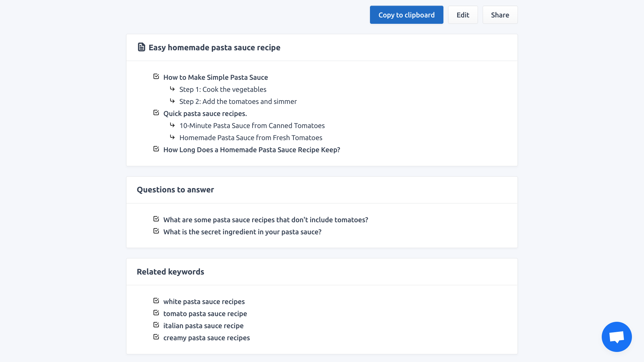The height and width of the screenshot is (362, 644).
Task: Toggle creamy pasta sauce recipes checkbox
Action: pos(156,337)
